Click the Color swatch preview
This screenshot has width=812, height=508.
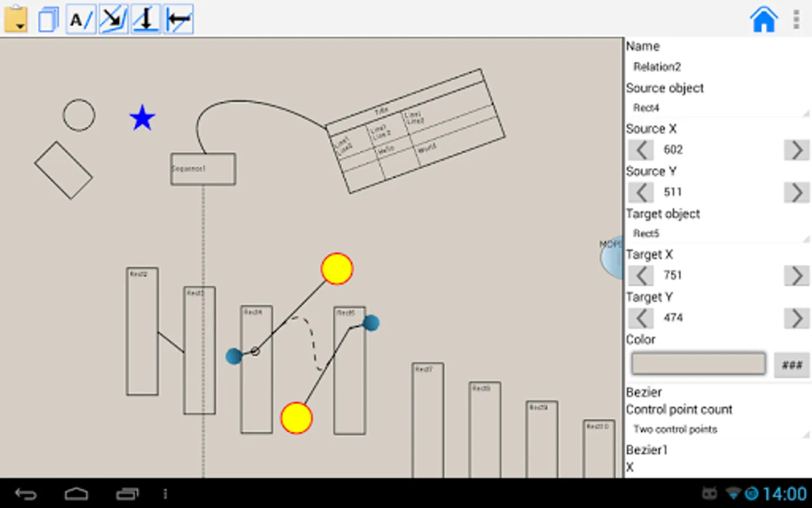click(698, 364)
